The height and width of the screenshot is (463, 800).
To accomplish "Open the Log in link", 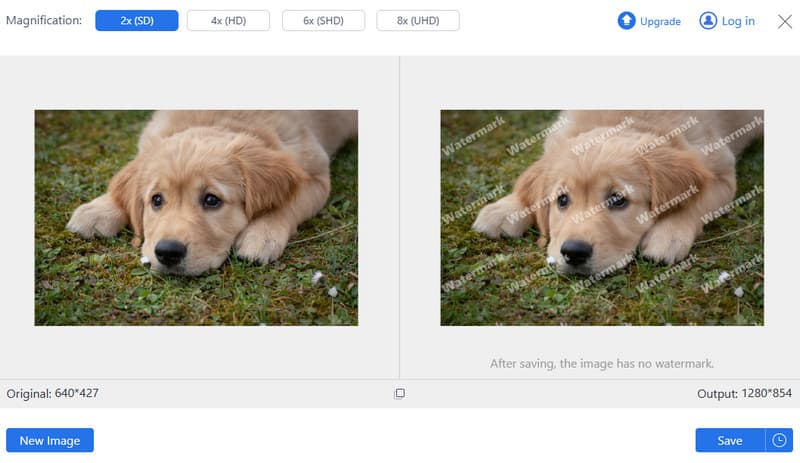I will point(737,21).
